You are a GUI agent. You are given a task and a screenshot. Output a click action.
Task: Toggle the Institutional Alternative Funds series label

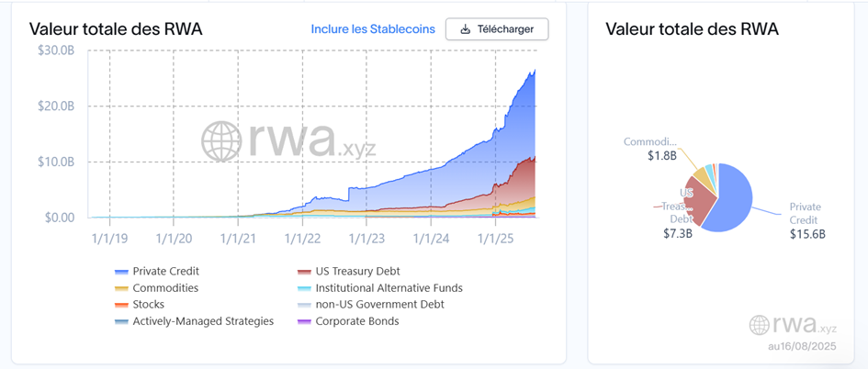(389, 288)
